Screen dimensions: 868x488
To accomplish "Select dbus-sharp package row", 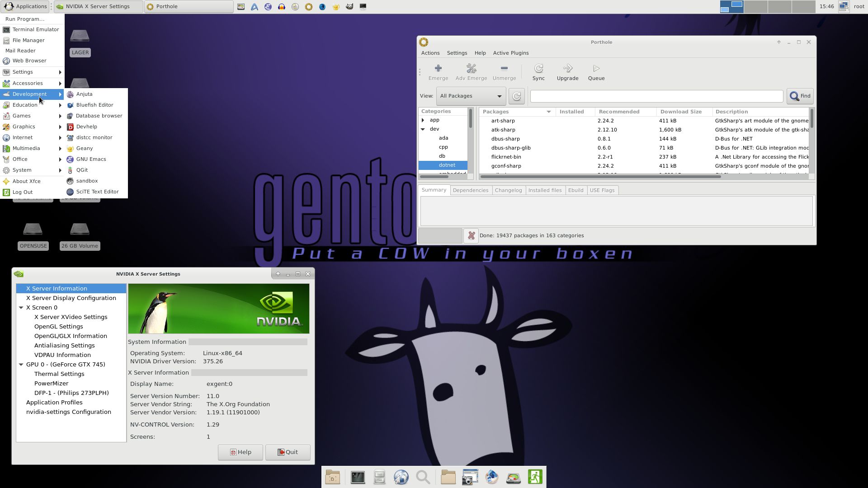I will coord(644,139).
